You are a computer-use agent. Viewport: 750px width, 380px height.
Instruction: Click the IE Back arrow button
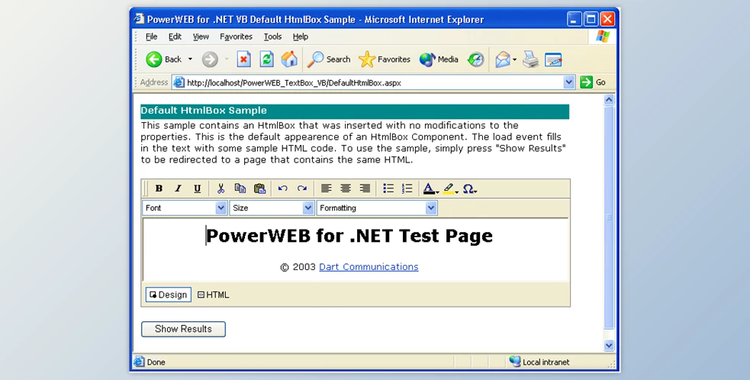pyautogui.click(x=164, y=59)
